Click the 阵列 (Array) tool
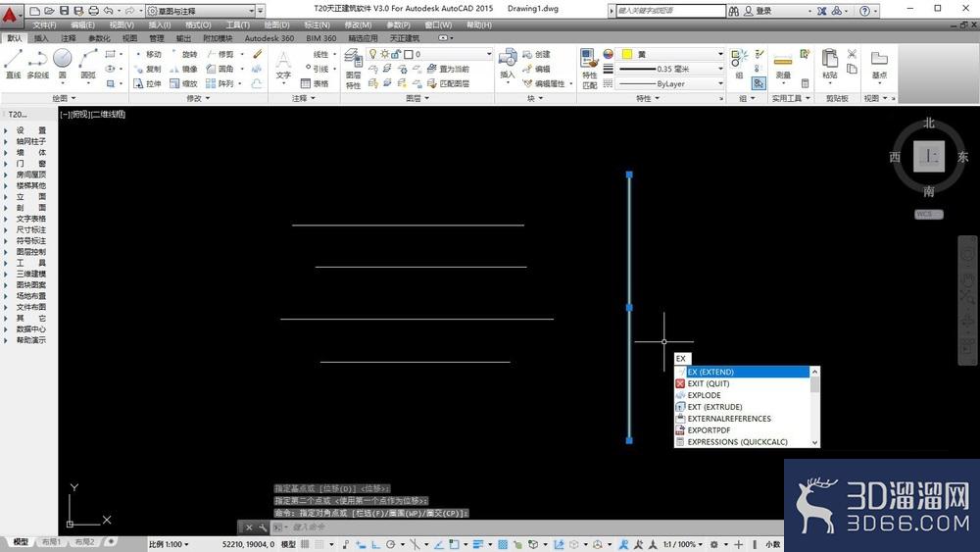This screenshot has height=552, width=980. 220,83
